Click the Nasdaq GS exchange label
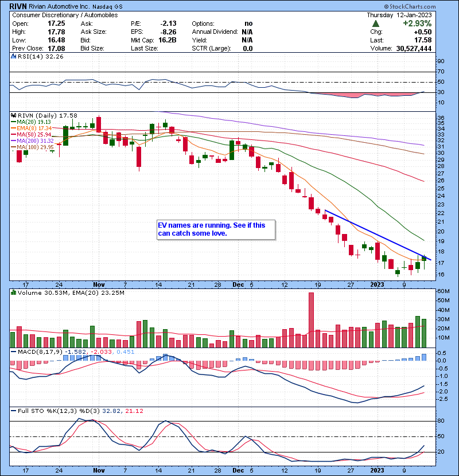The width and height of the screenshot is (459, 476). click(x=107, y=6)
